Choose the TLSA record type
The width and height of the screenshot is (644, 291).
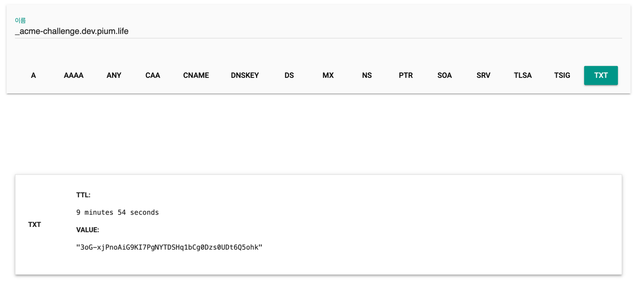523,76
